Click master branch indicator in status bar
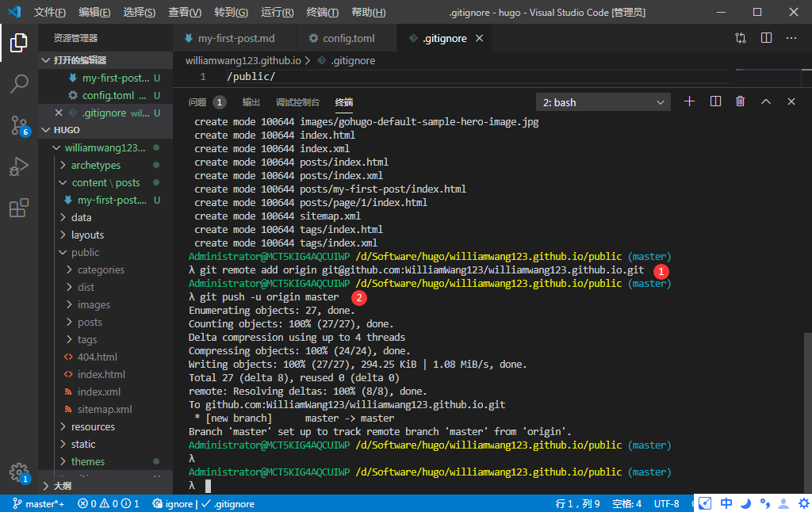812x512 pixels. (x=38, y=504)
